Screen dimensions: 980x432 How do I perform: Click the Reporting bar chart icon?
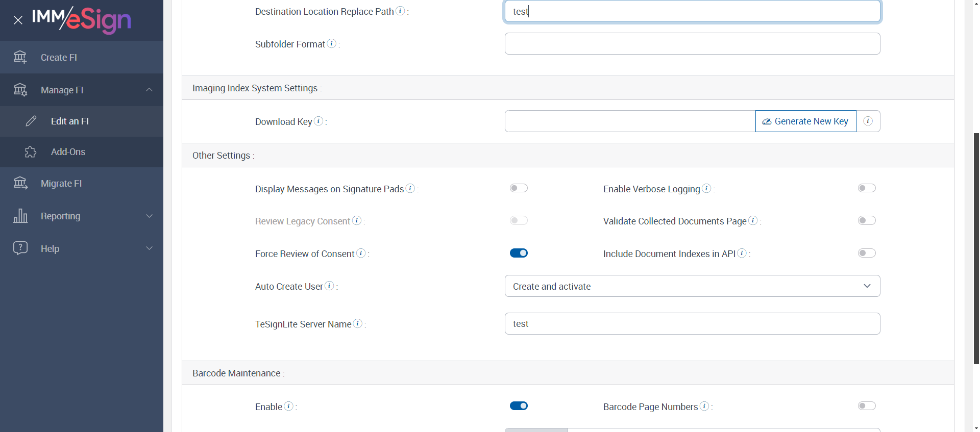pyautogui.click(x=20, y=216)
